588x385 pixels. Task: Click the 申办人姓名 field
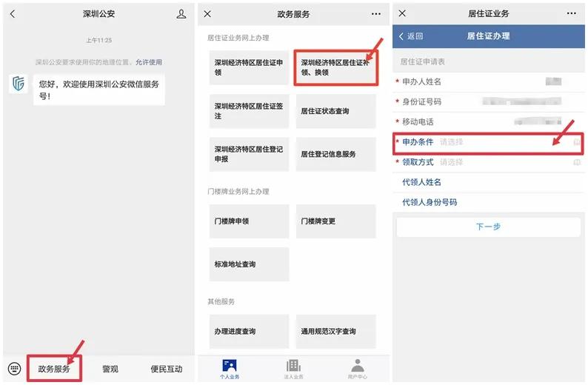coord(489,81)
